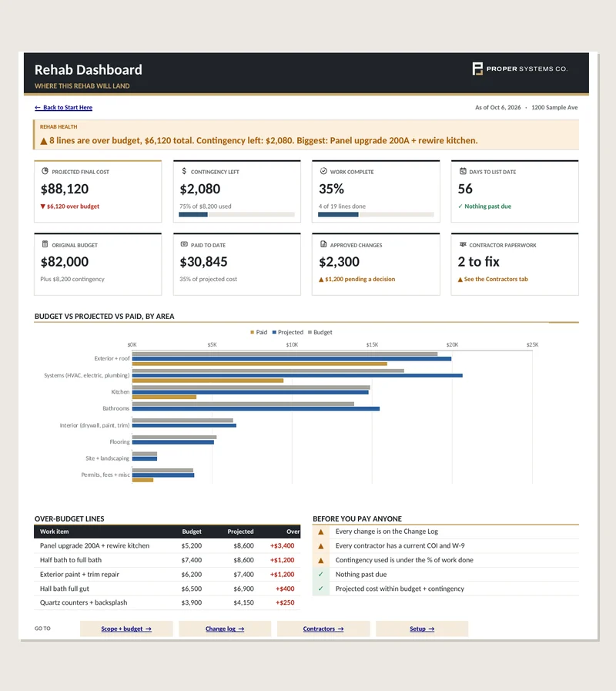Click warning icon for current COI and W-9

coord(321,546)
